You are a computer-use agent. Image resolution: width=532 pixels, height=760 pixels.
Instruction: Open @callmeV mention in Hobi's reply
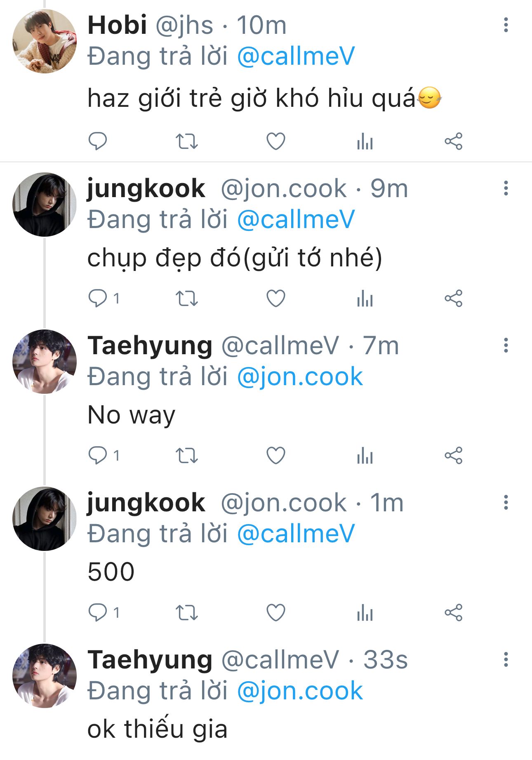pos(296,56)
